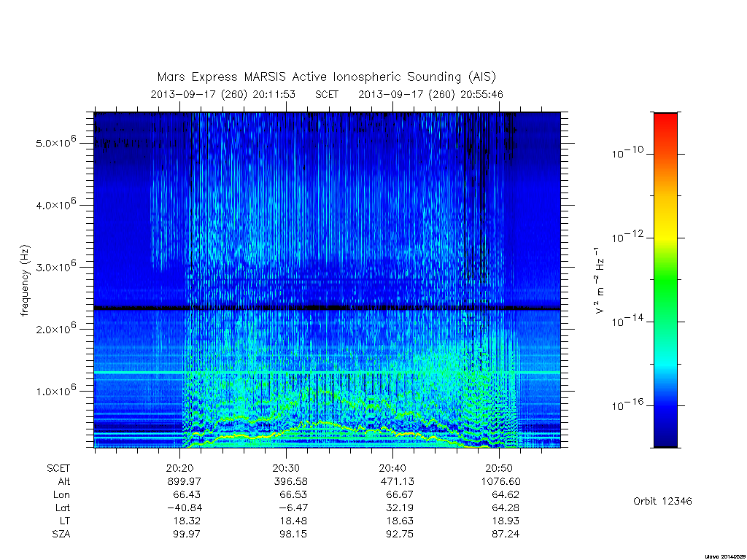Click time tick label '20:40'
747x560 pixels.
point(393,468)
